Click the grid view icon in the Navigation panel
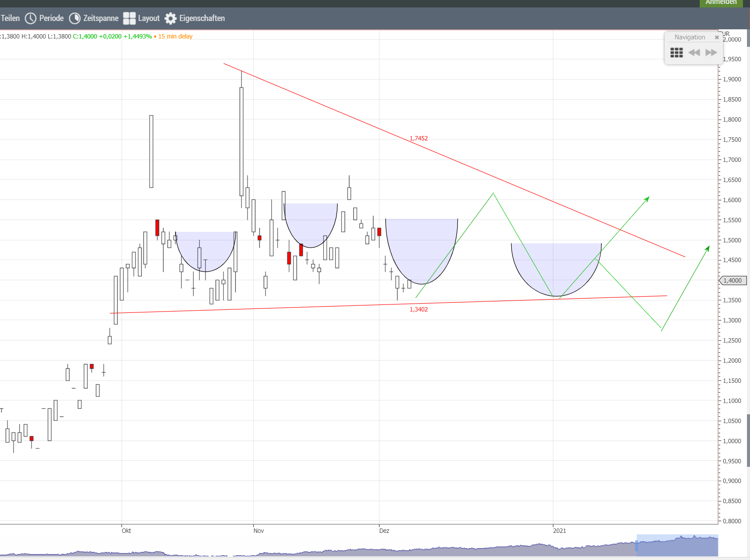Viewport: 750px width, 560px height. click(677, 52)
